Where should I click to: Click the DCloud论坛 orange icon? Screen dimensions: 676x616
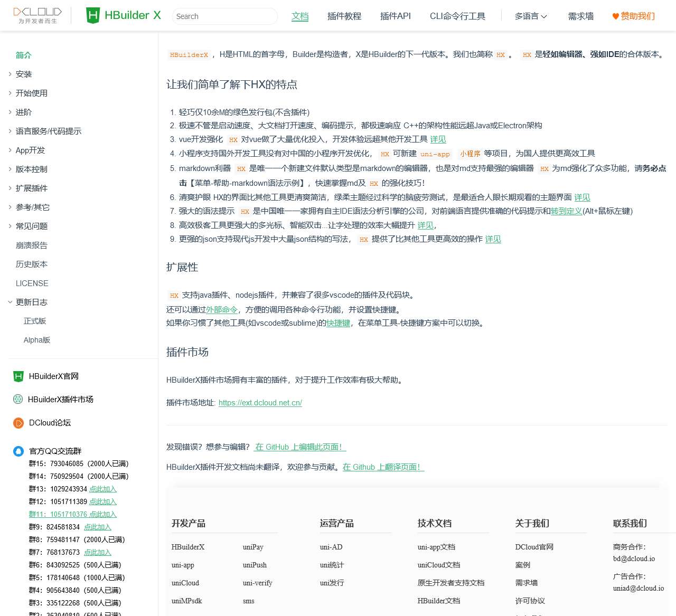pos(18,423)
